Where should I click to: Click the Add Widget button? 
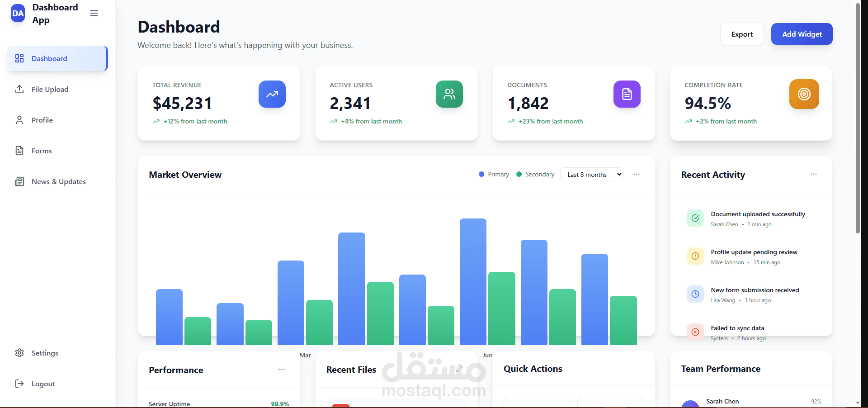coord(802,34)
